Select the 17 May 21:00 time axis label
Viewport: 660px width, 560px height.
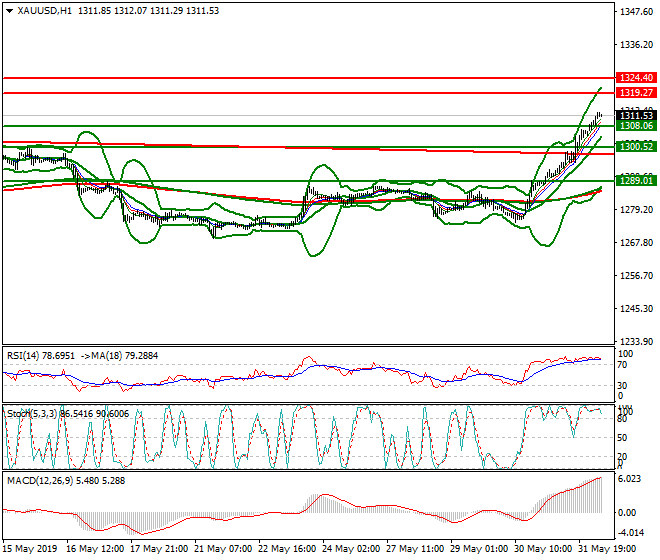159,549
